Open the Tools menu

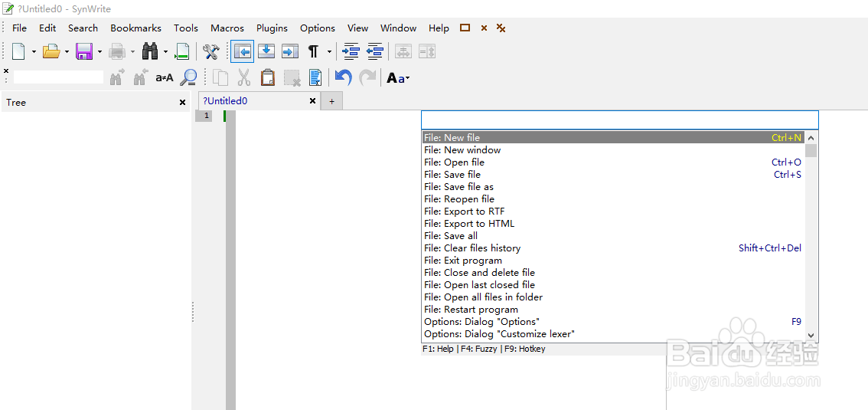(186, 28)
